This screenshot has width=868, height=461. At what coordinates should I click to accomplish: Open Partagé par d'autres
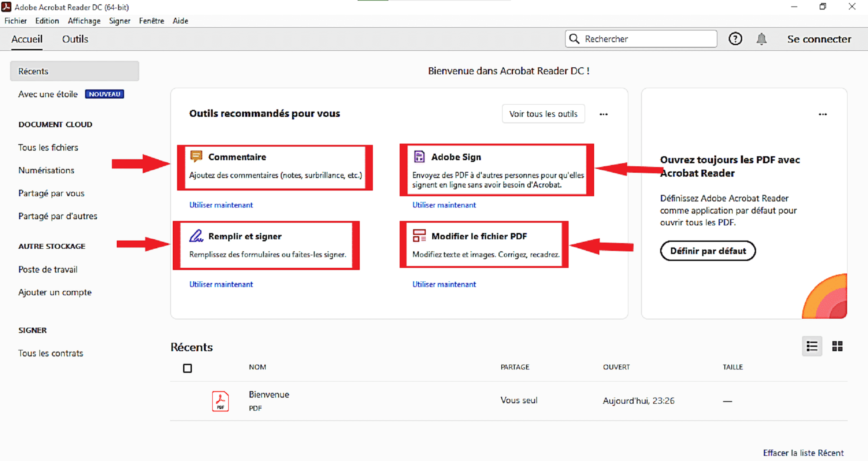point(58,216)
